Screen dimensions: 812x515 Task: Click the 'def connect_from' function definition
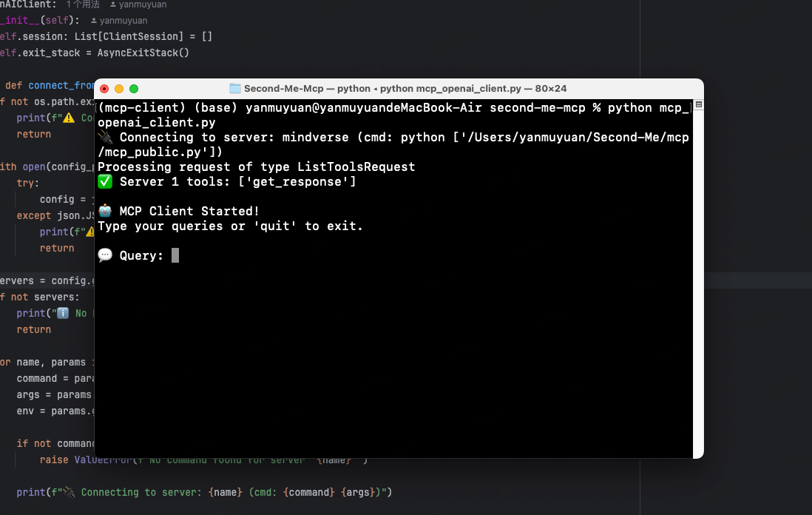(50, 86)
